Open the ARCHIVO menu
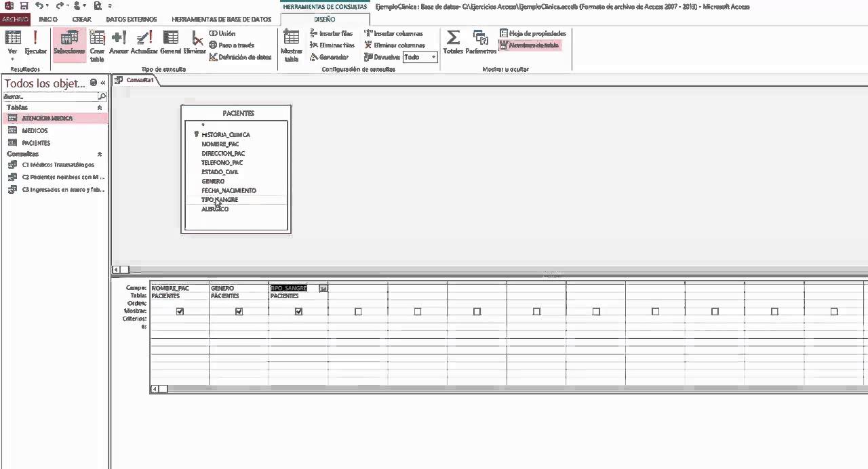The width and height of the screenshot is (868, 469). [15, 20]
